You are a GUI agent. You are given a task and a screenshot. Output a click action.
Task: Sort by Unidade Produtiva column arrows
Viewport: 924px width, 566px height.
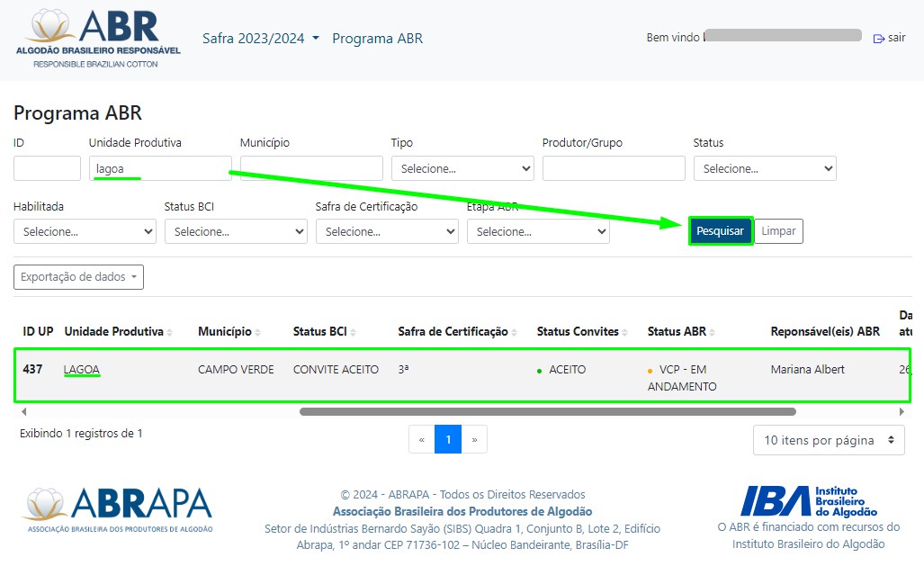(x=170, y=332)
